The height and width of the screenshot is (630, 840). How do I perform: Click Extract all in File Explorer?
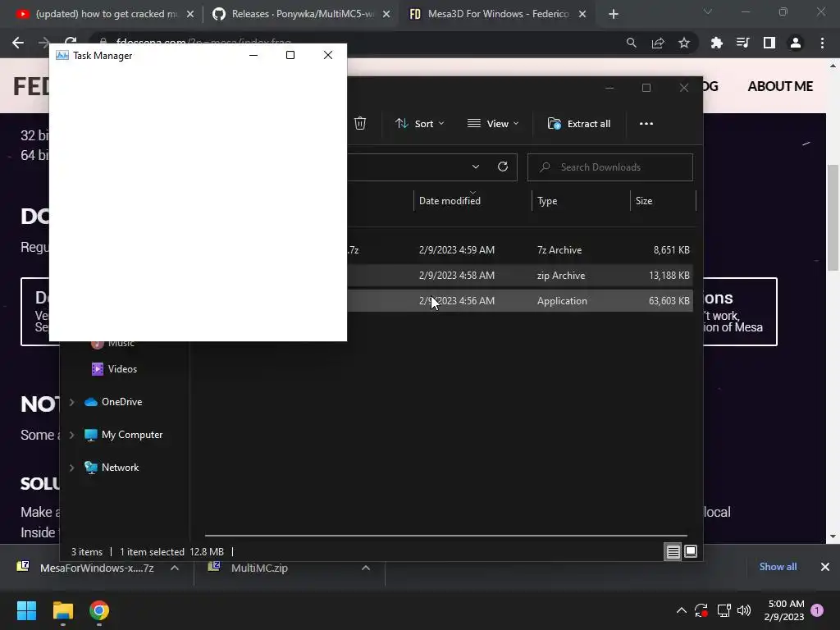[578, 124]
